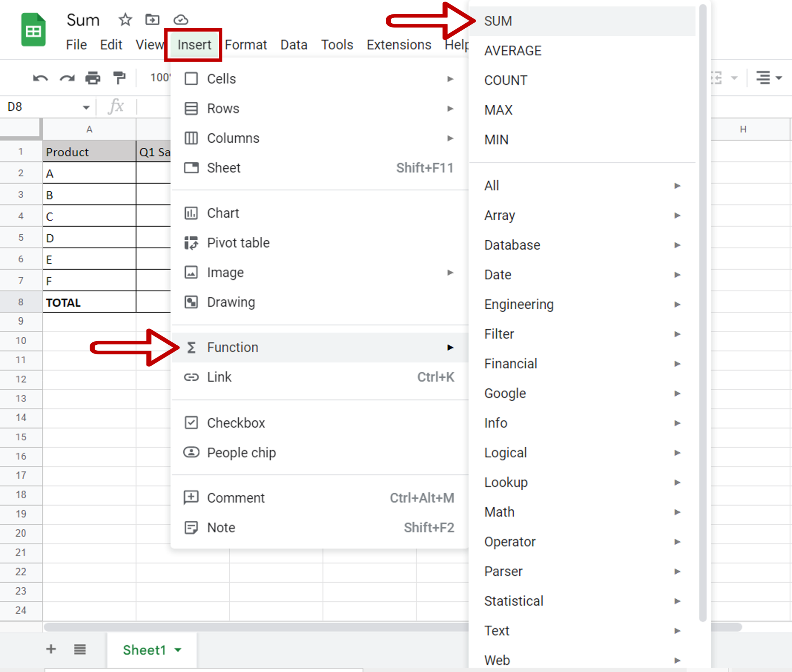Expand the Name box dropdown

tap(86, 106)
